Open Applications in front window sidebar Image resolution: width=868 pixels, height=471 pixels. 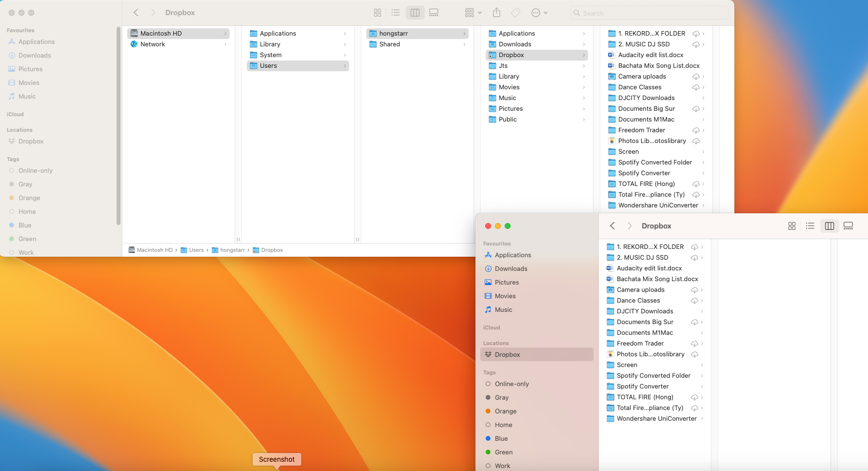pos(537,255)
